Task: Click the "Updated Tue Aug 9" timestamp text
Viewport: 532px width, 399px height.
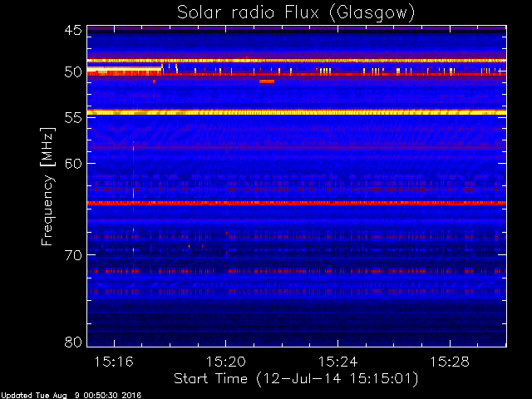Action: [71, 396]
